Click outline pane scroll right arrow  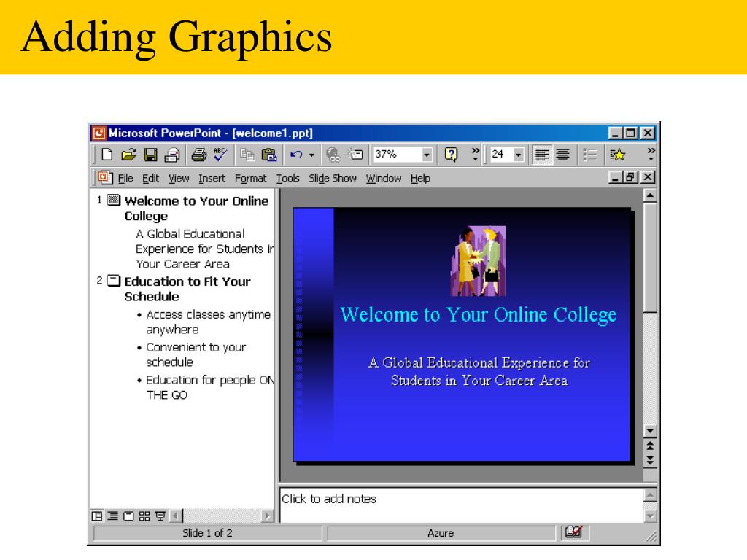coord(267,516)
